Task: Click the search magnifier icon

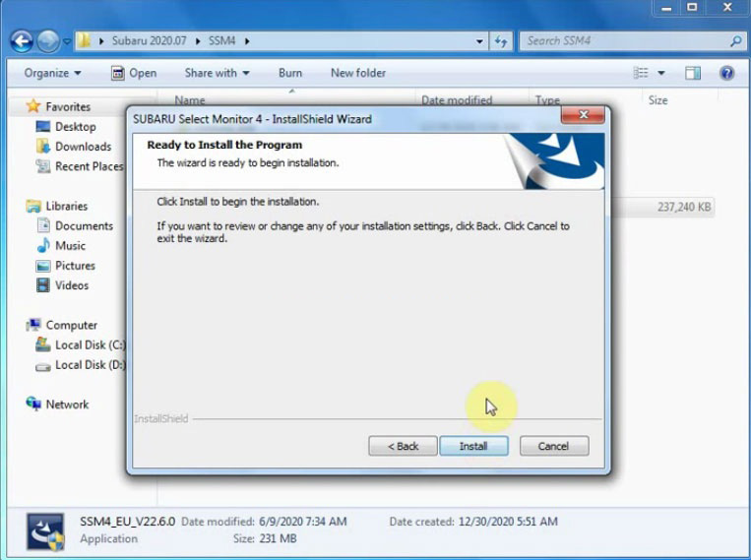Action: point(736,41)
